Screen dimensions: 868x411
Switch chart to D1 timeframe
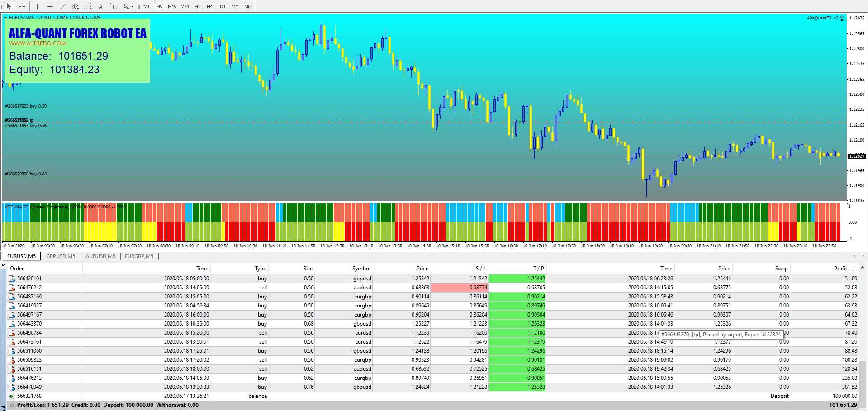[223, 6]
